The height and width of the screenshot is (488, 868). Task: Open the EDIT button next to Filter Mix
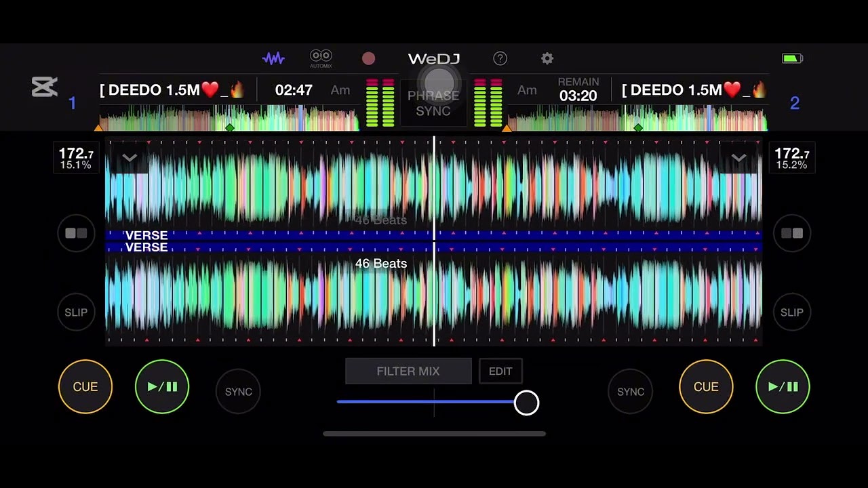pyautogui.click(x=500, y=371)
